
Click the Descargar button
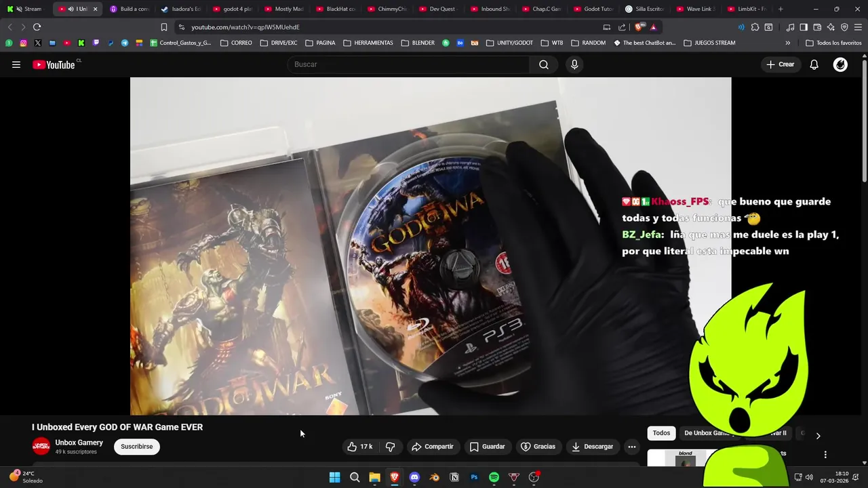tap(592, 447)
